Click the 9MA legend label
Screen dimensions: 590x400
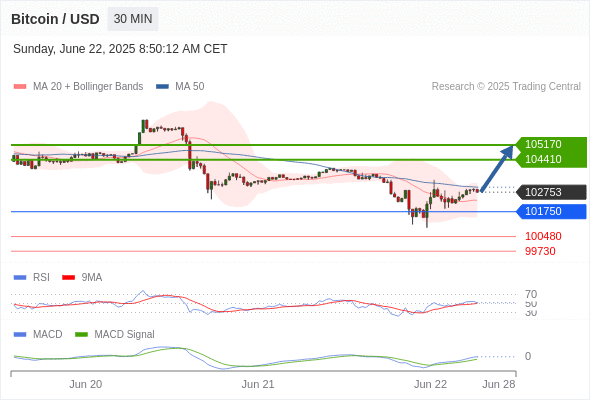pyautogui.click(x=92, y=278)
